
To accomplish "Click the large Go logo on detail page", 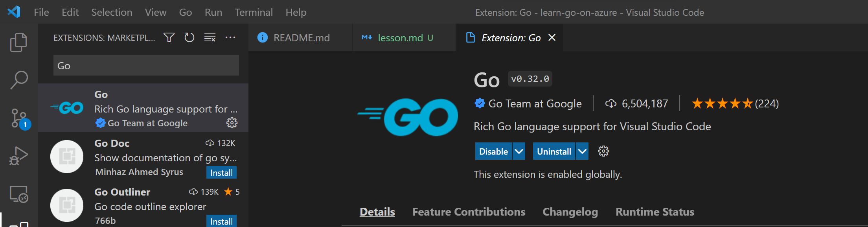I will pyautogui.click(x=408, y=117).
